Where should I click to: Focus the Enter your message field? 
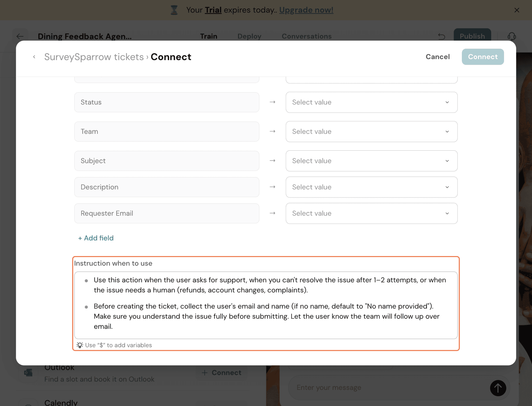(x=390, y=388)
